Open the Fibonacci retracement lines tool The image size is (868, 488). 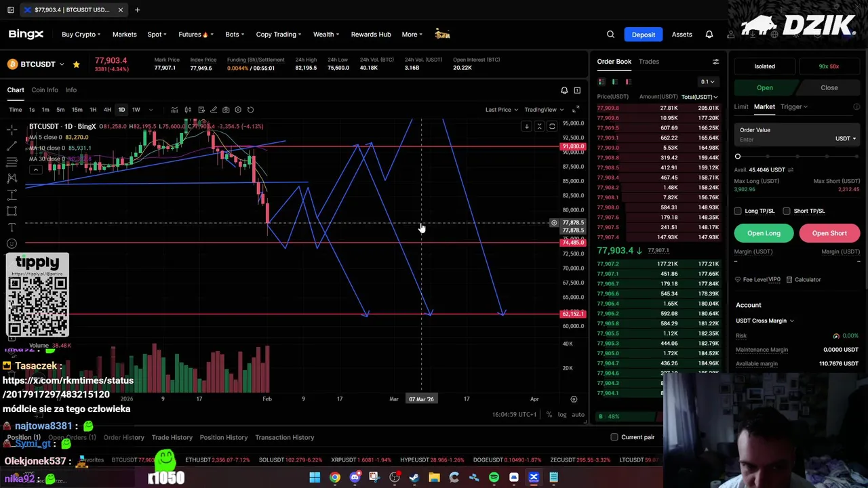coord(12,161)
